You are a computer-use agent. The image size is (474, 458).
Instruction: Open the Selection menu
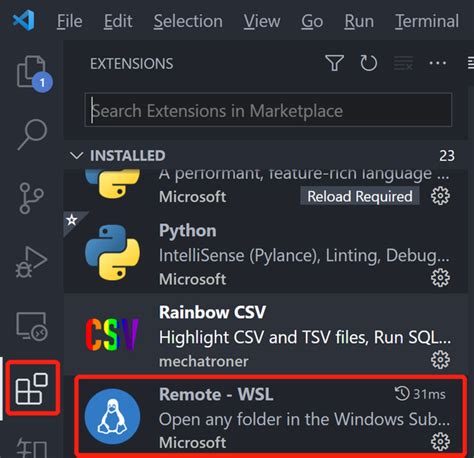click(188, 21)
